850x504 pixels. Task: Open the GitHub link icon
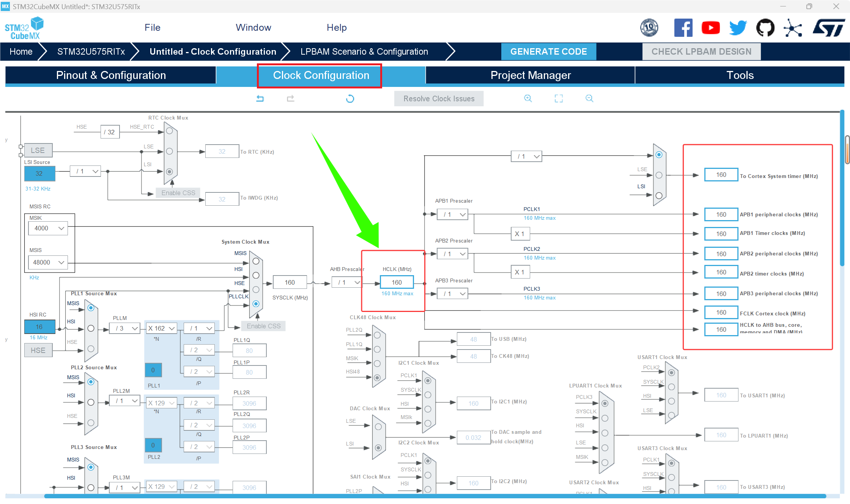pos(765,28)
